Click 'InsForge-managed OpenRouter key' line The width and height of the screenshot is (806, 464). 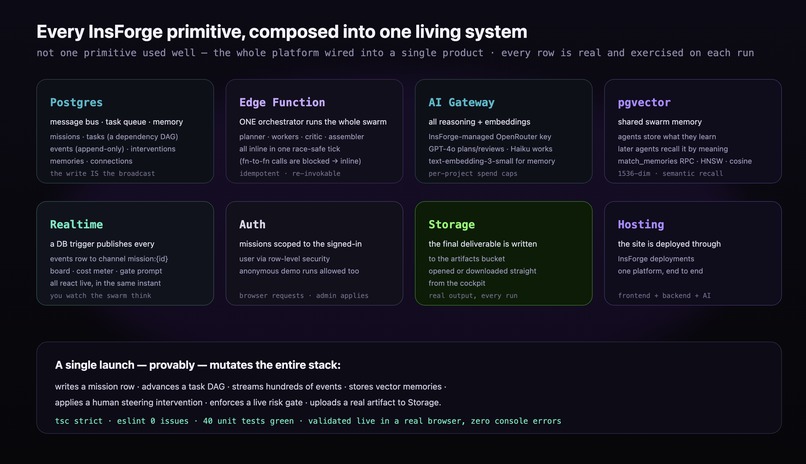[x=489, y=137]
